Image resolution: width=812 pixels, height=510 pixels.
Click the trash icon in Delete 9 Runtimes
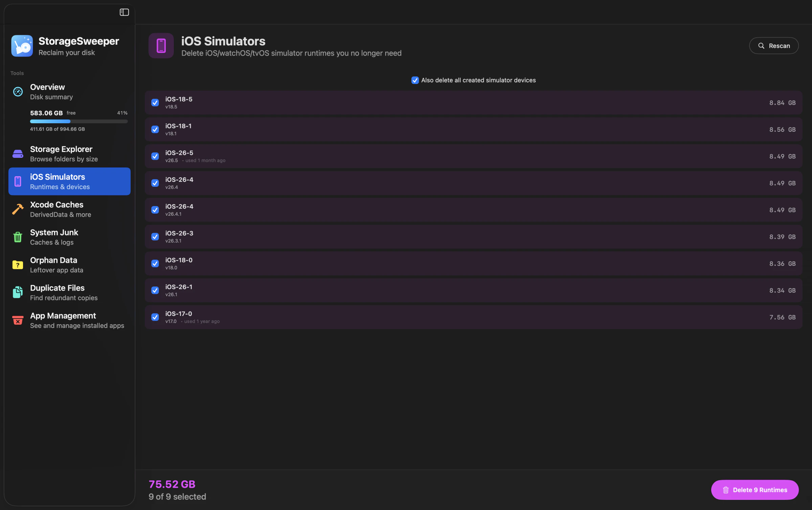(x=726, y=490)
